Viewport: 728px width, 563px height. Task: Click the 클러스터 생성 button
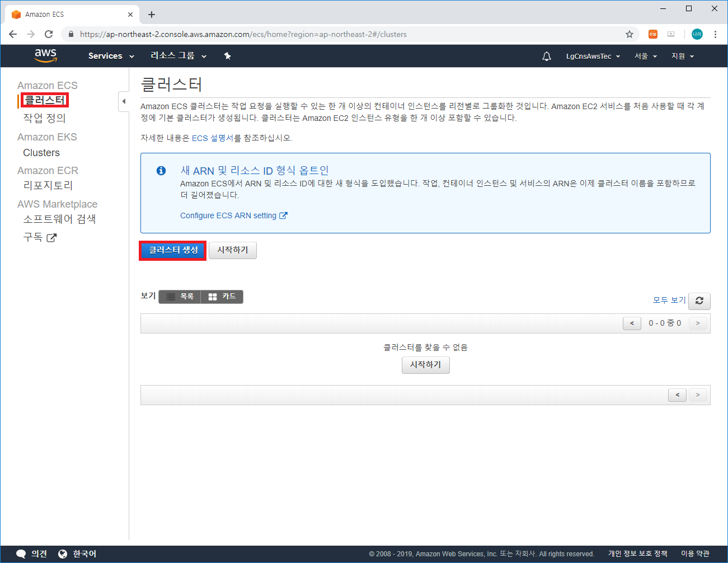tap(173, 250)
